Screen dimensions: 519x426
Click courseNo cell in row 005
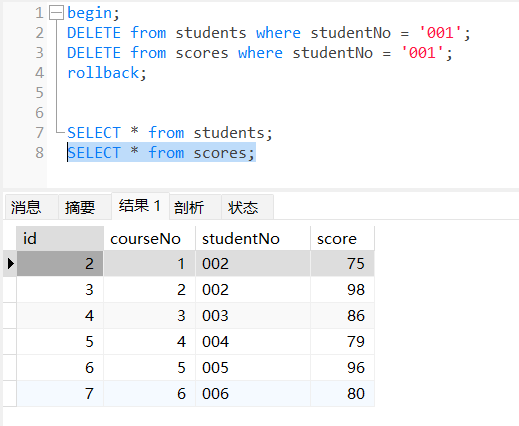[149, 368]
